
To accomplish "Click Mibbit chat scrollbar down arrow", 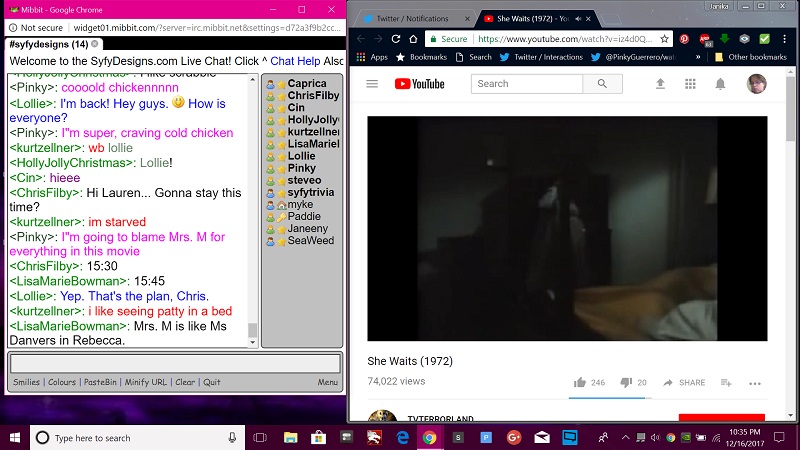I will [x=253, y=343].
